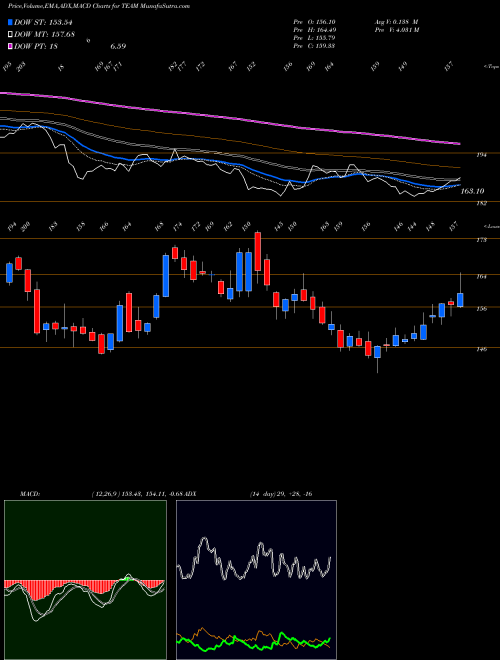Click the 'Pre L: 155.79' low value
Screen dimensions: 500x660
point(314,38)
